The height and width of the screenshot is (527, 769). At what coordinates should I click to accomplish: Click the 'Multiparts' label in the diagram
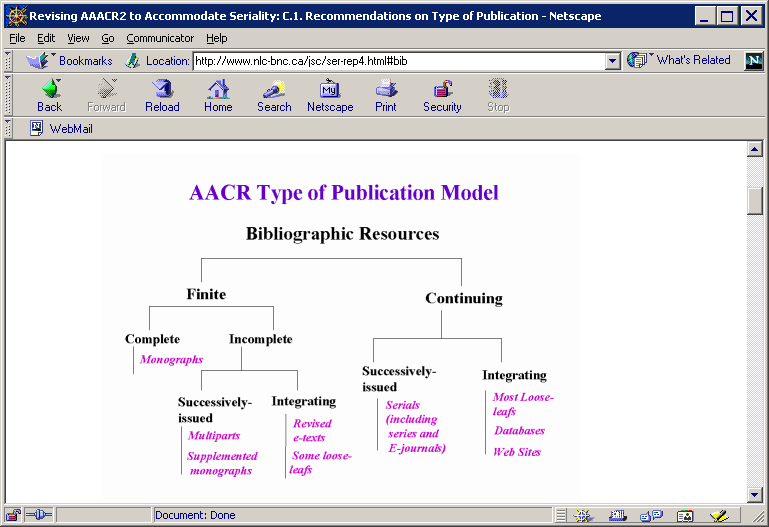(x=214, y=435)
